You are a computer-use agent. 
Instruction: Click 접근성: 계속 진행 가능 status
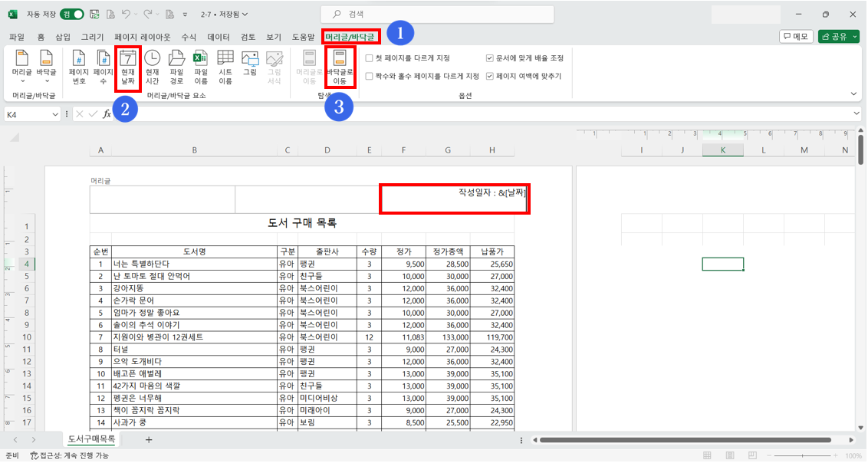71,456
